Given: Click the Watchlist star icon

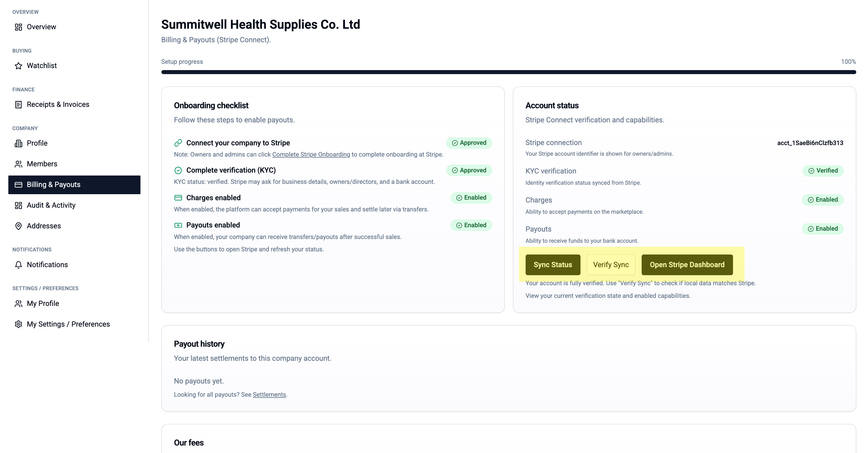Looking at the screenshot, I should (19, 66).
